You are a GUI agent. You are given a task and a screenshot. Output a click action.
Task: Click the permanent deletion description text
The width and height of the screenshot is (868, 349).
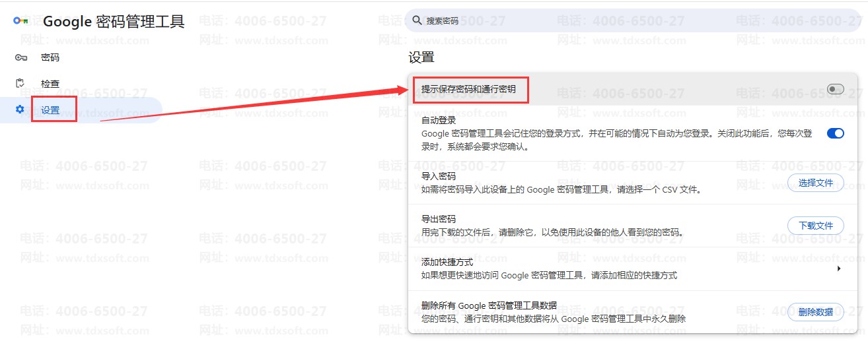click(554, 319)
